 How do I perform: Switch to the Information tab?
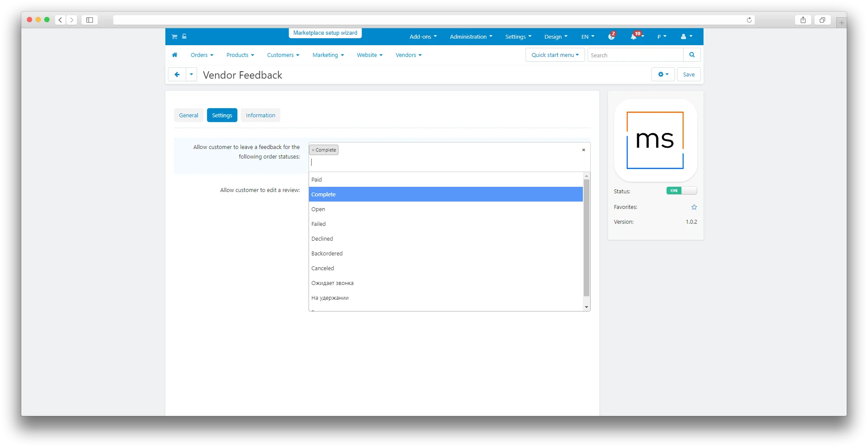click(260, 115)
